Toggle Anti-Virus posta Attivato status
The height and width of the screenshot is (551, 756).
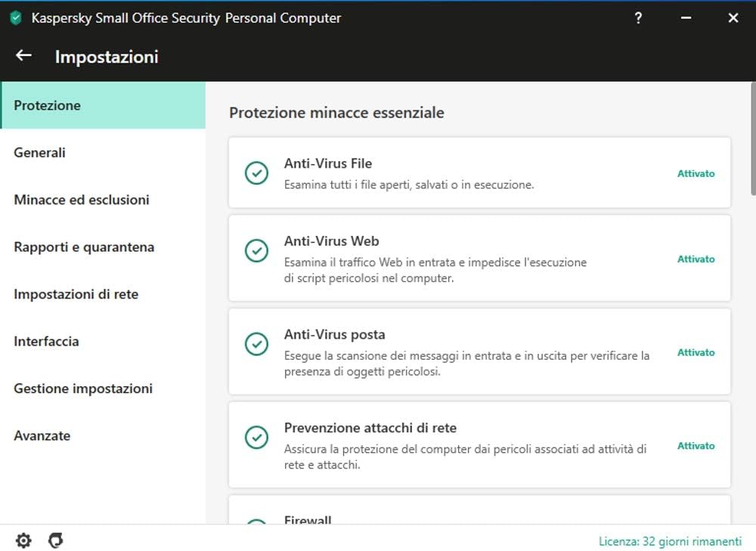pos(696,352)
